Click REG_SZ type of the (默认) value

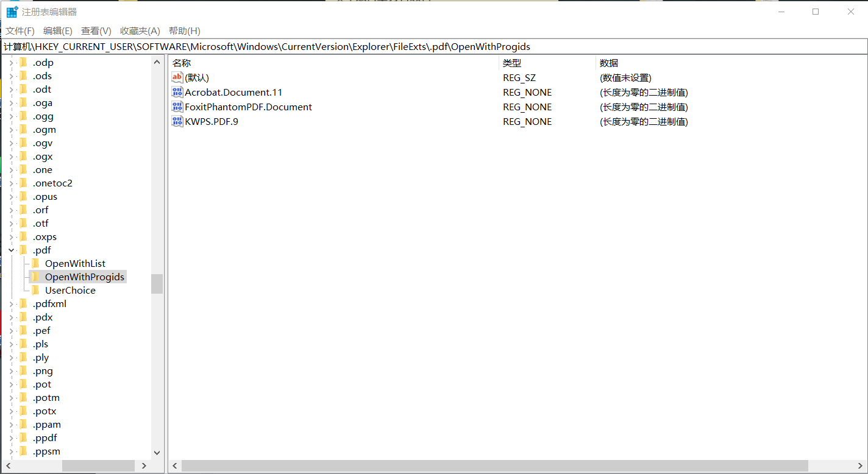[519, 77]
